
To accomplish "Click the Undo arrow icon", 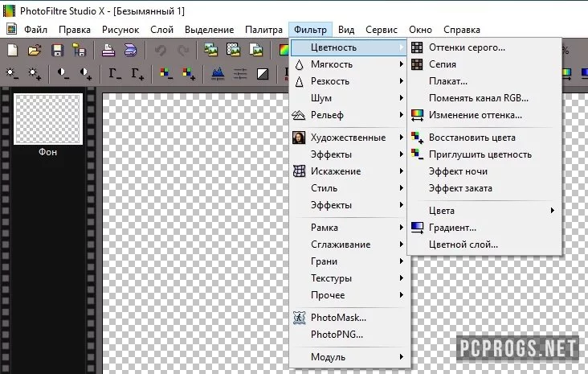I will pyautogui.click(x=160, y=50).
